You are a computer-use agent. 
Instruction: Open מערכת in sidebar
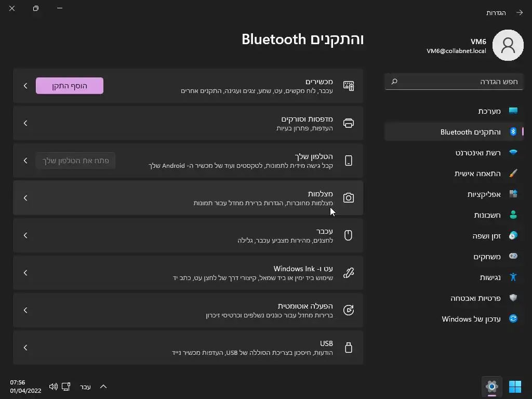454,111
